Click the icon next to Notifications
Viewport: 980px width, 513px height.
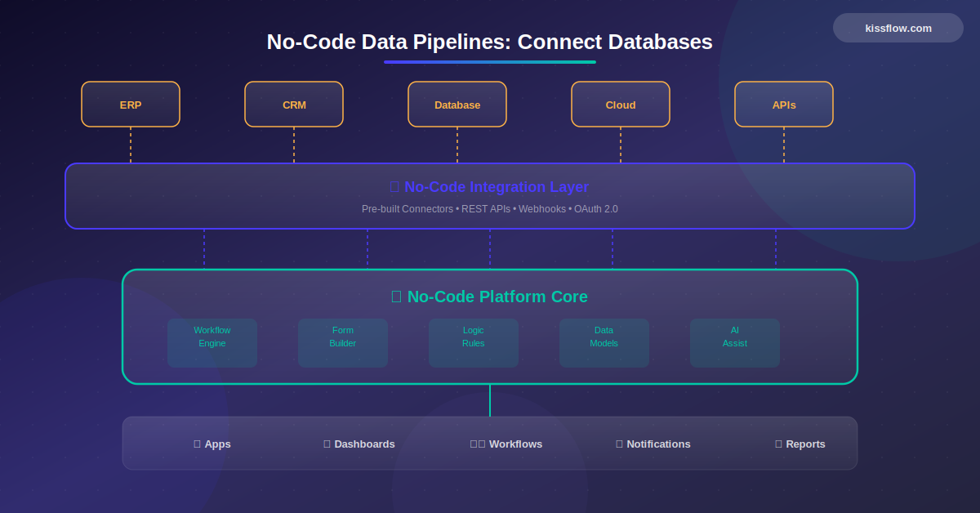(x=619, y=444)
